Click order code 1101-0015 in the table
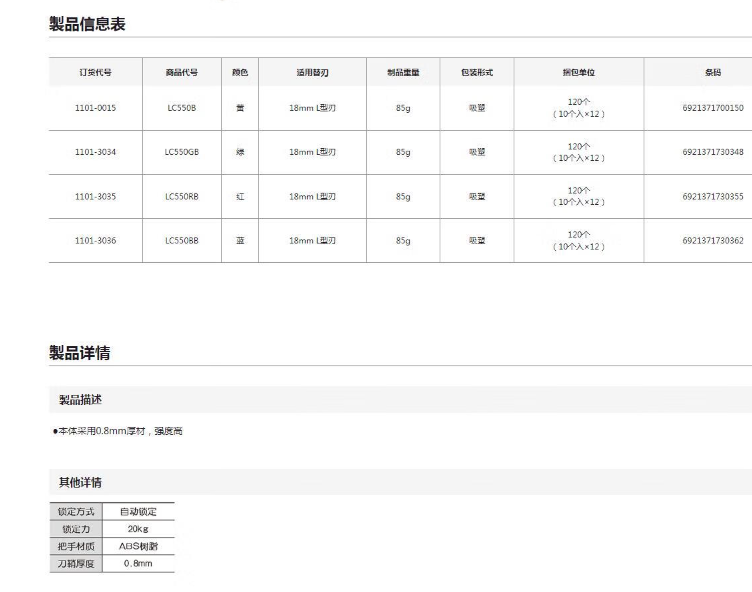 click(x=95, y=108)
